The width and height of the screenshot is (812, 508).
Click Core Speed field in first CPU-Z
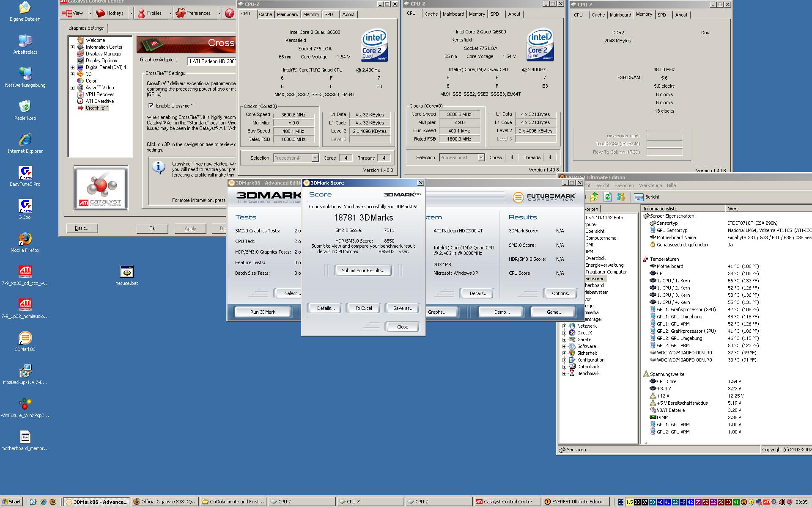click(293, 115)
